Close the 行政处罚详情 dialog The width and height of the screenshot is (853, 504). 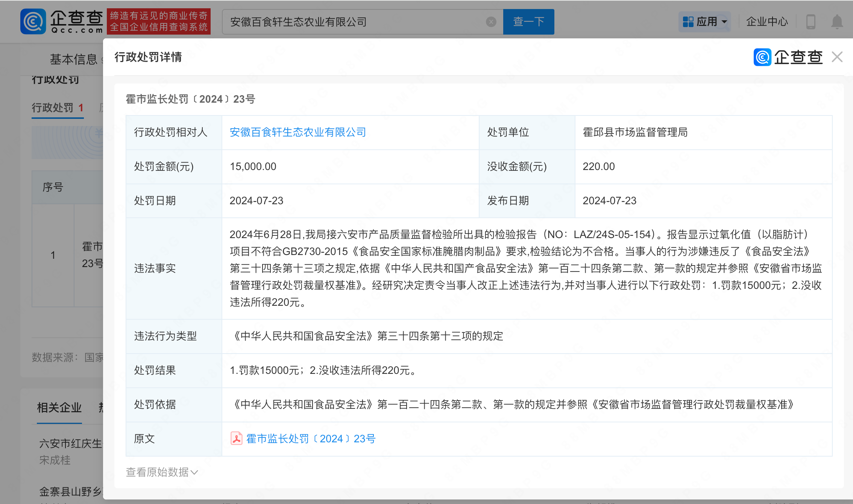click(837, 57)
